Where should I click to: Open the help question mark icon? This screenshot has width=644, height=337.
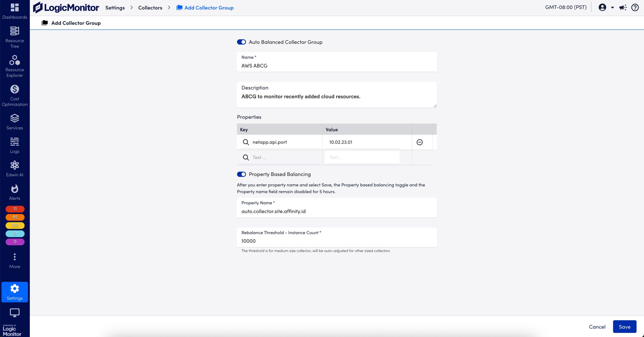tap(635, 7)
